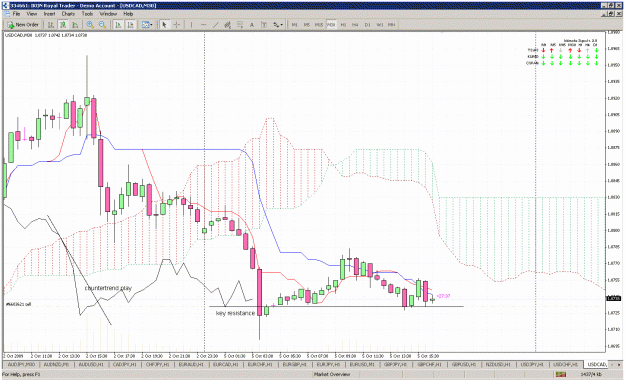
Task: Click the application icon in title bar
Action: point(6,5)
